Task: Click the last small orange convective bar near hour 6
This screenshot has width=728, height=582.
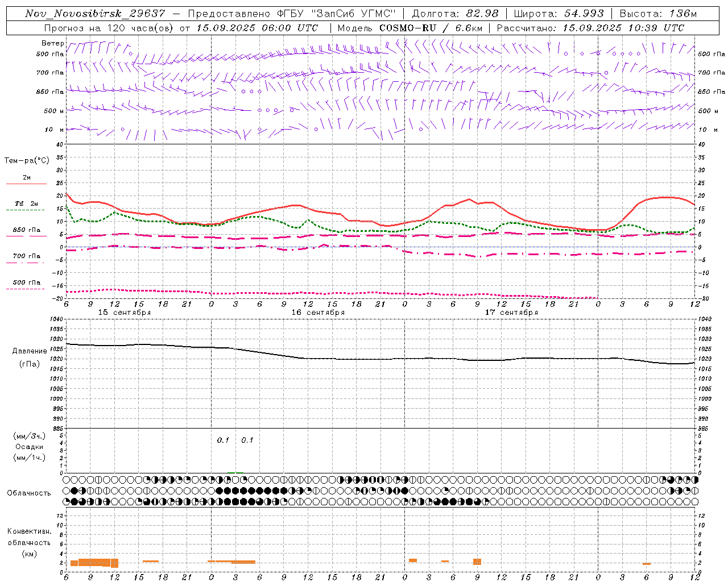Action: pos(647,564)
